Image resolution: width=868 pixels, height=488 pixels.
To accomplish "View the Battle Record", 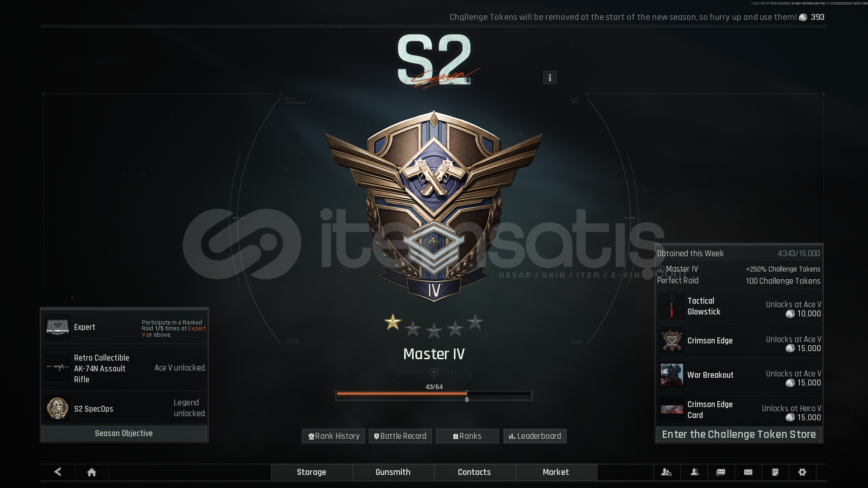I will coord(400,436).
